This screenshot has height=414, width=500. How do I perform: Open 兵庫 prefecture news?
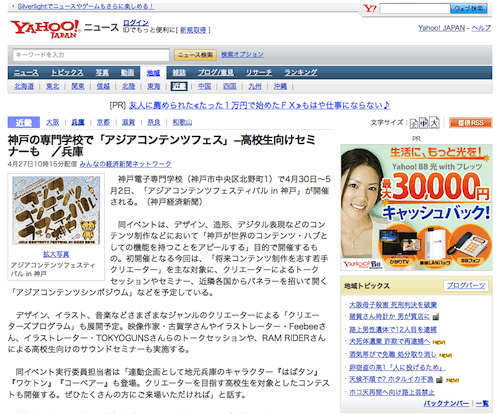tap(78, 122)
